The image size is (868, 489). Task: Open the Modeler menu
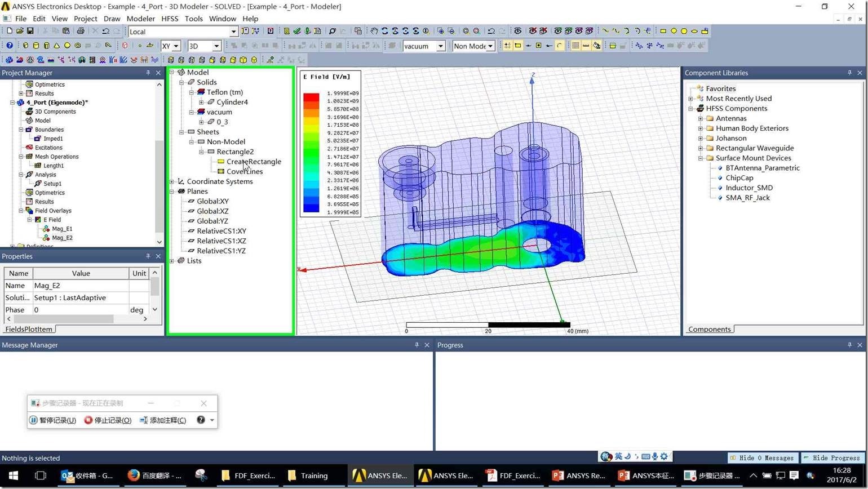coord(140,19)
